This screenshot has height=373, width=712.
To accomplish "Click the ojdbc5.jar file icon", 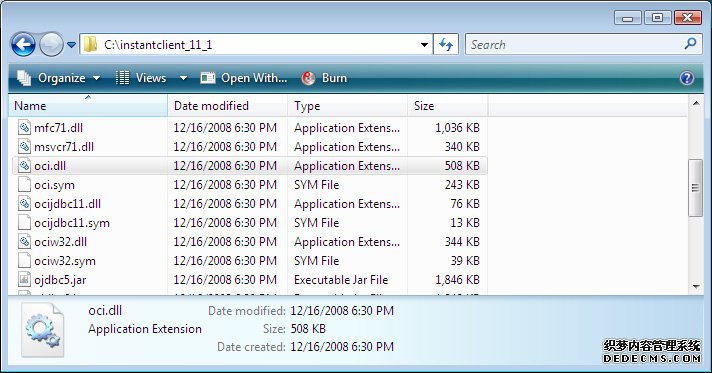I will 24,280.
